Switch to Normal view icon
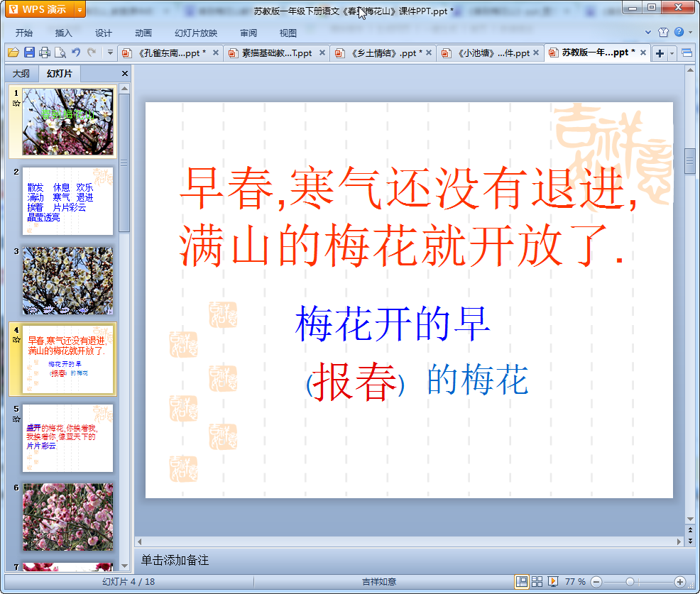Image resolution: width=700 pixels, height=594 pixels. (x=521, y=581)
